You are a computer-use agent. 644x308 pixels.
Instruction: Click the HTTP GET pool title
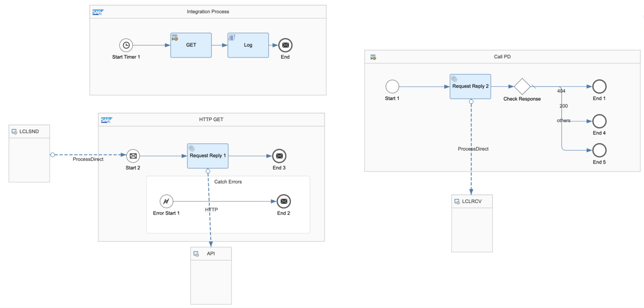click(211, 119)
